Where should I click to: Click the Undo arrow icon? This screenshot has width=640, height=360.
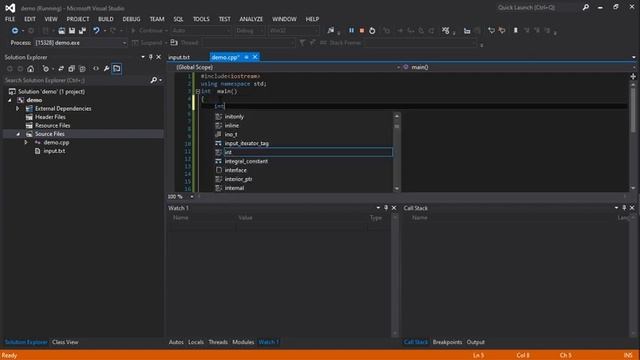tap(96, 31)
